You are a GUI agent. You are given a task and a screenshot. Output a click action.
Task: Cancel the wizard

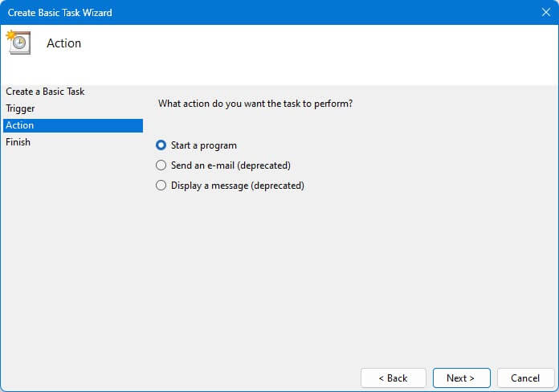coord(525,378)
